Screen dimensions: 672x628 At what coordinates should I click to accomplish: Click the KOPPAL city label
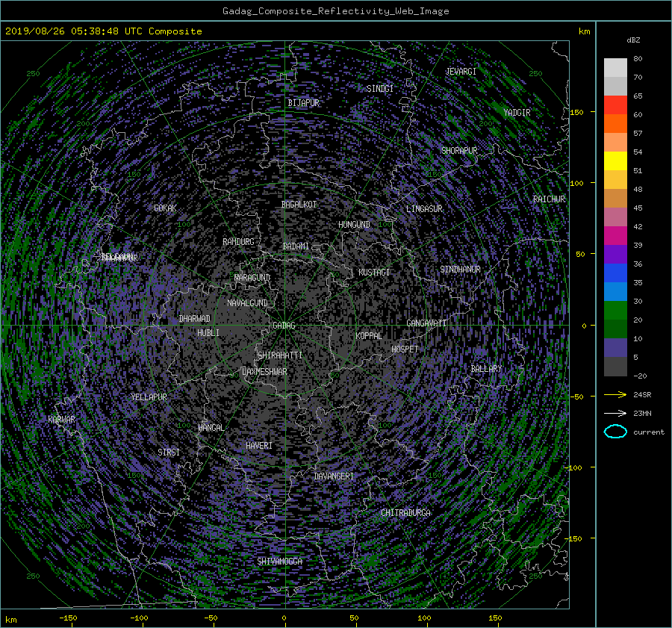click(369, 336)
